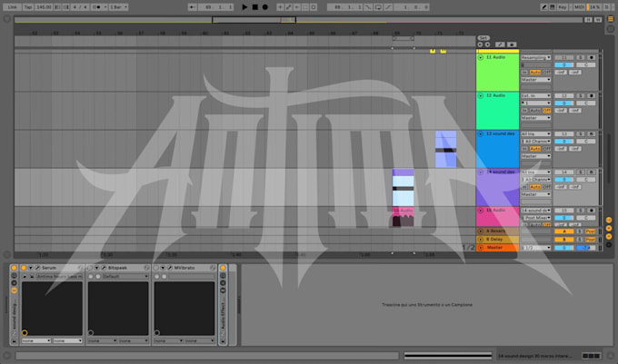The width and height of the screenshot is (618, 364).
Task: Switch on MIDI map mode
Action: pos(579,7)
